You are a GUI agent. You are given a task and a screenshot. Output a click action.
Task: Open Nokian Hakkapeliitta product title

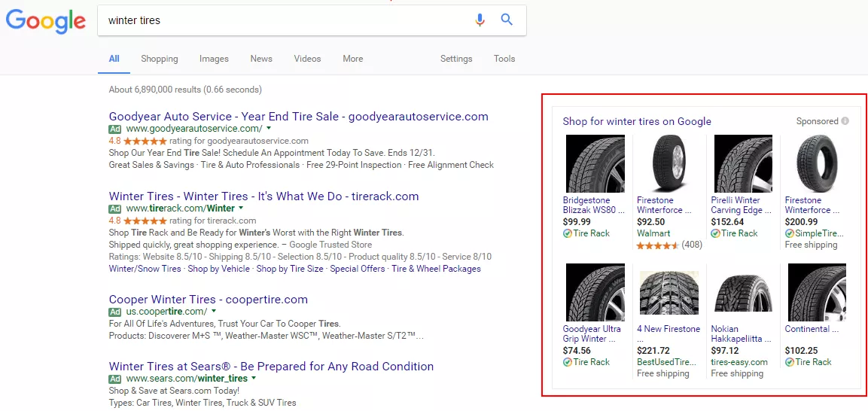(x=741, y=334)
